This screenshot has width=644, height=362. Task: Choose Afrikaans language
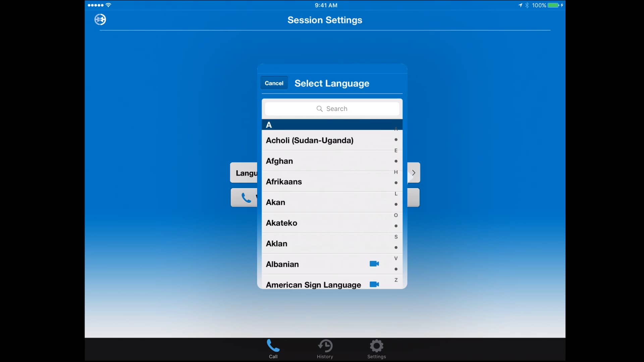pos(332,182)
